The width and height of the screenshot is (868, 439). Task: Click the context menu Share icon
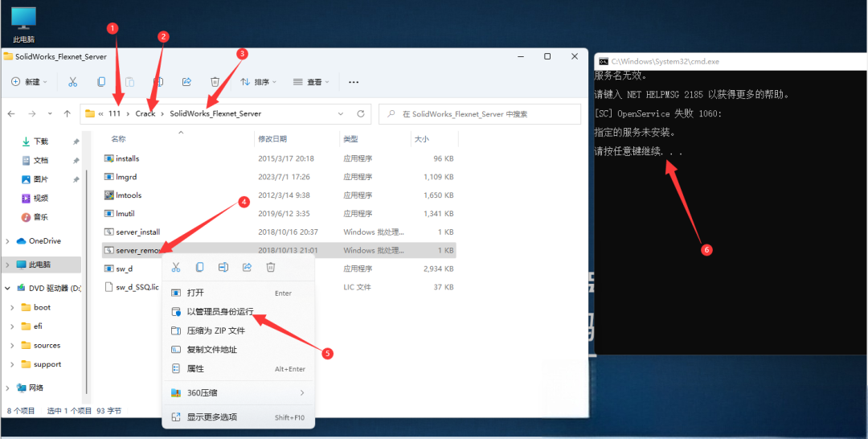point(247,268)
